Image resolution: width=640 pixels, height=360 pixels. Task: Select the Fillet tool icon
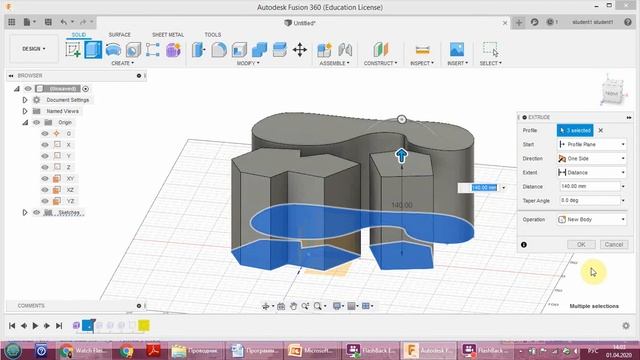(219, 50)
